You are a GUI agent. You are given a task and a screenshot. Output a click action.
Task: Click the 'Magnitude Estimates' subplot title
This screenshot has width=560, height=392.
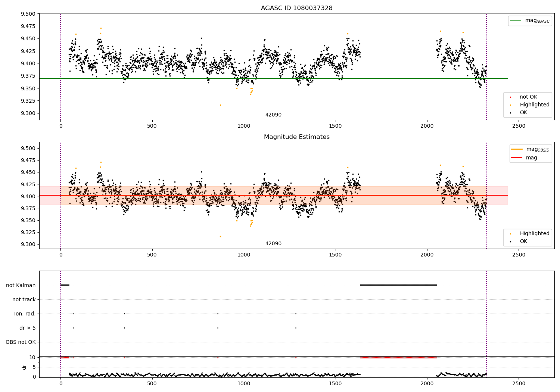(296, 137)
